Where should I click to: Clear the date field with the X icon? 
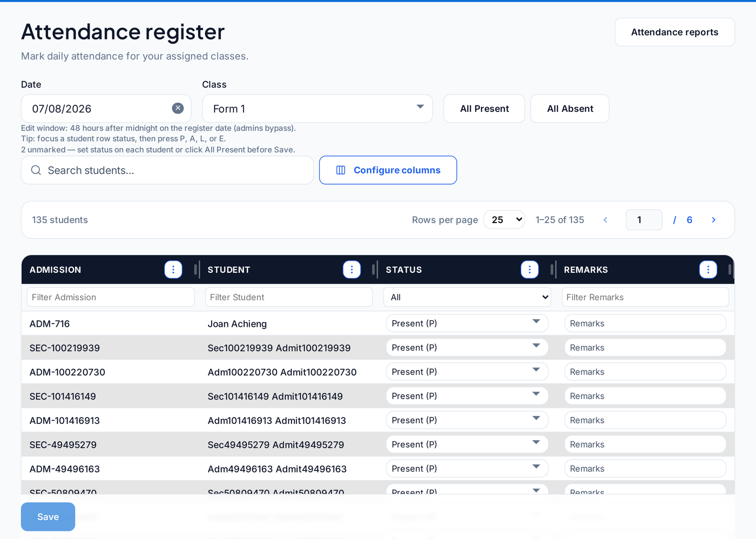coord(178,108)
